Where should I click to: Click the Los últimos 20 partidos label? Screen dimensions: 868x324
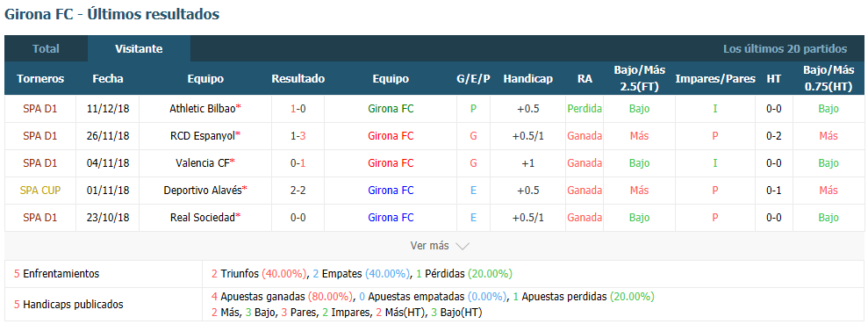[785, 49]
